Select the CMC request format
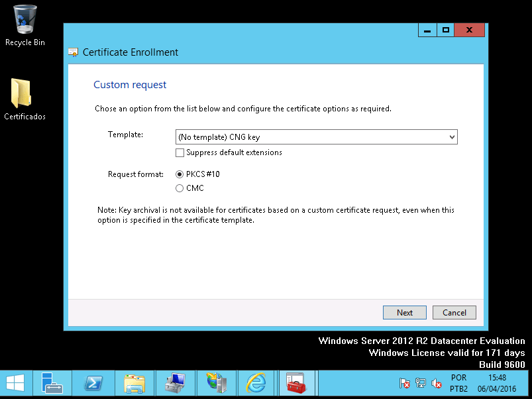The width and height of the screenshot is (532, 399). (x=180, y=188)
